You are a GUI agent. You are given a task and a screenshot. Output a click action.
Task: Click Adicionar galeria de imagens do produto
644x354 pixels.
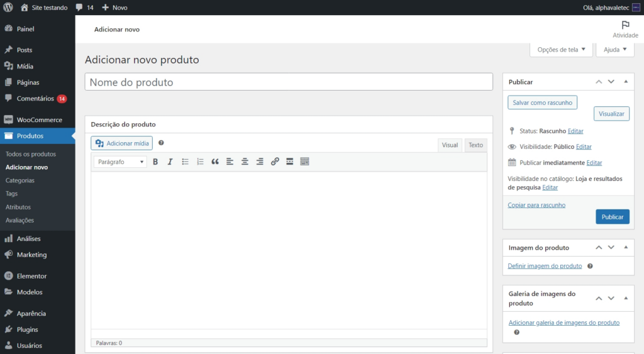(x=564, y=323)
